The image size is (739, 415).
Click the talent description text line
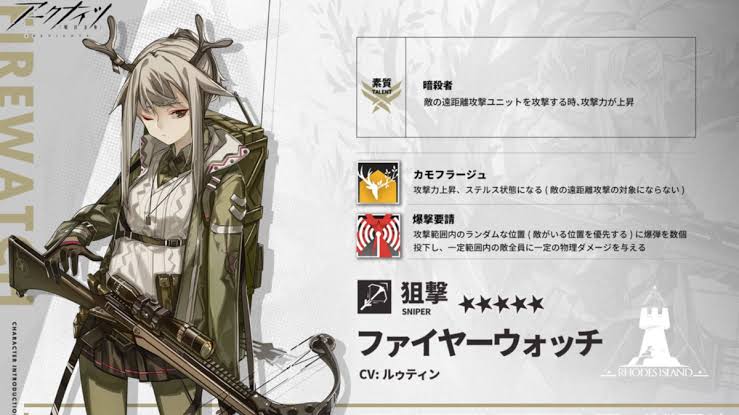click(528, 102)
